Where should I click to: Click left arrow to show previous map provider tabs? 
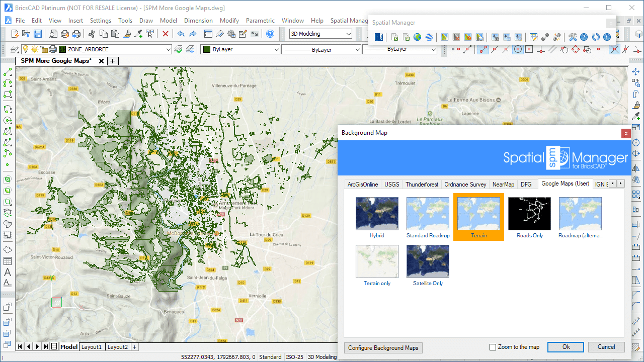(614, 184)
